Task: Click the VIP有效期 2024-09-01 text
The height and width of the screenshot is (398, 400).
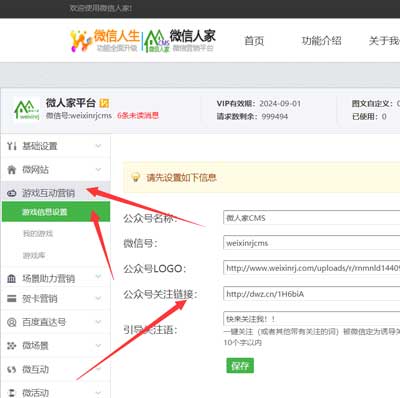Action: (259, 104)
